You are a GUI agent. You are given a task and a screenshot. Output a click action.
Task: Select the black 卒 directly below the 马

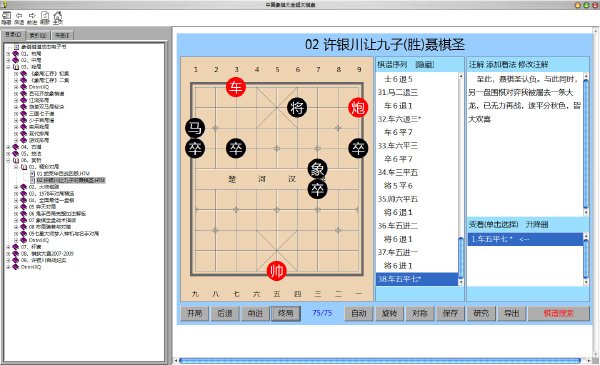tap(195, 148)
